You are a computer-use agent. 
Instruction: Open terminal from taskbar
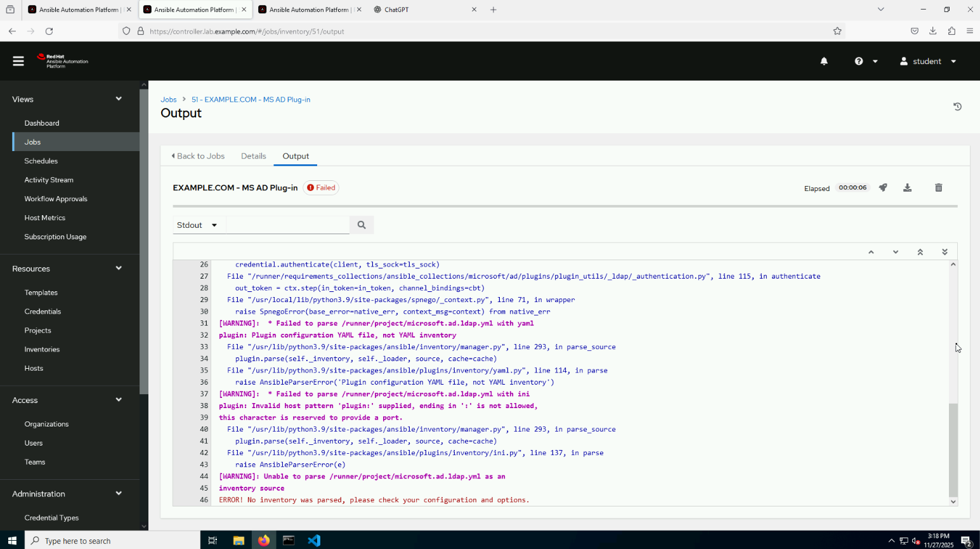(x=289, y=541)
